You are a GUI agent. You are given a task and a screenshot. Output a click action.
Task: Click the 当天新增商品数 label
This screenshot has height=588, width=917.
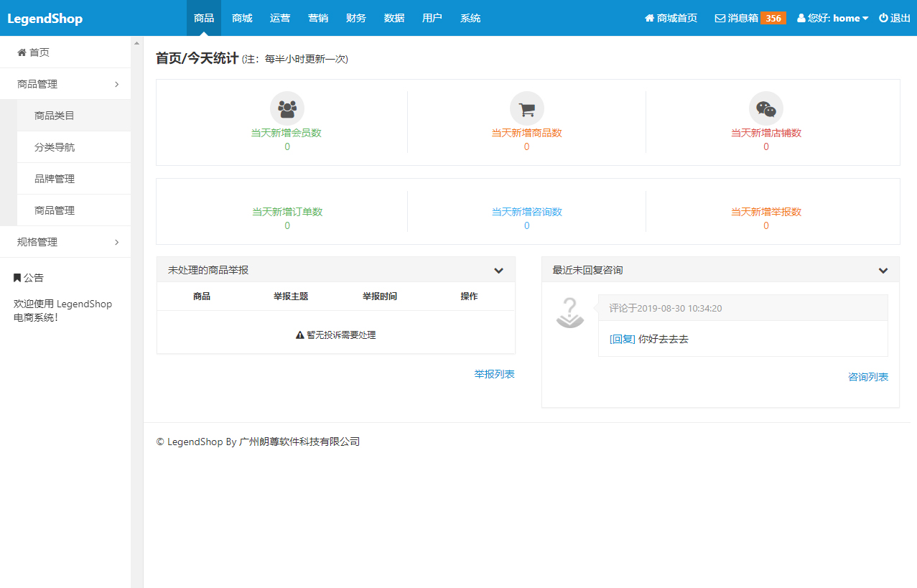click(x=526, y=133)
